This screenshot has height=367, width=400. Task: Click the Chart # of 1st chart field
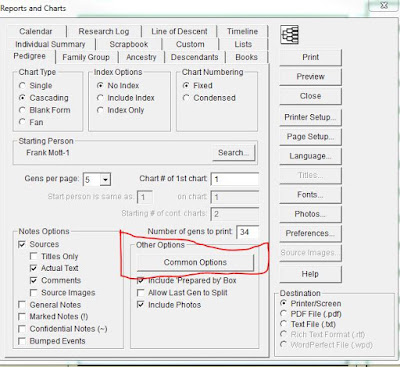point(235,179)
